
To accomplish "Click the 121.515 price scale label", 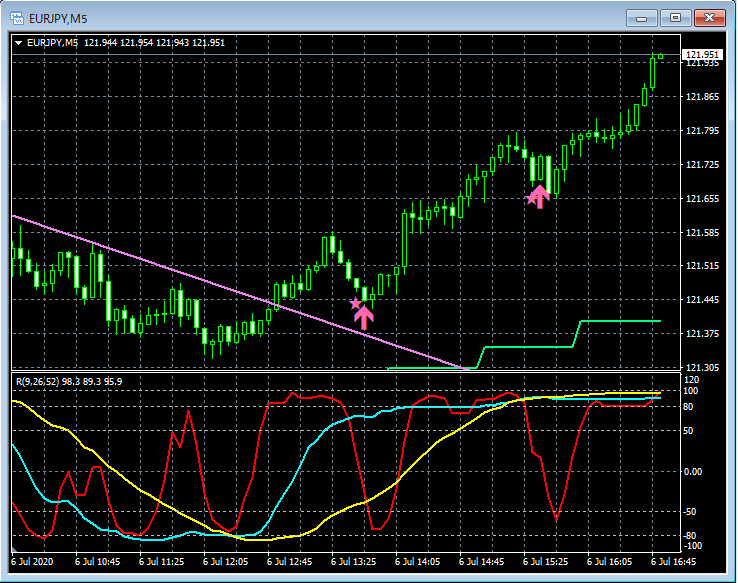I will point(702,266).
